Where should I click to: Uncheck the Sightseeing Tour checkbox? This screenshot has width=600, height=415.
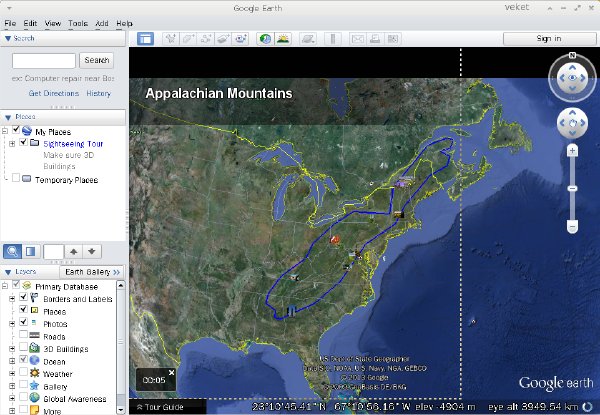(x=23, y=142)
